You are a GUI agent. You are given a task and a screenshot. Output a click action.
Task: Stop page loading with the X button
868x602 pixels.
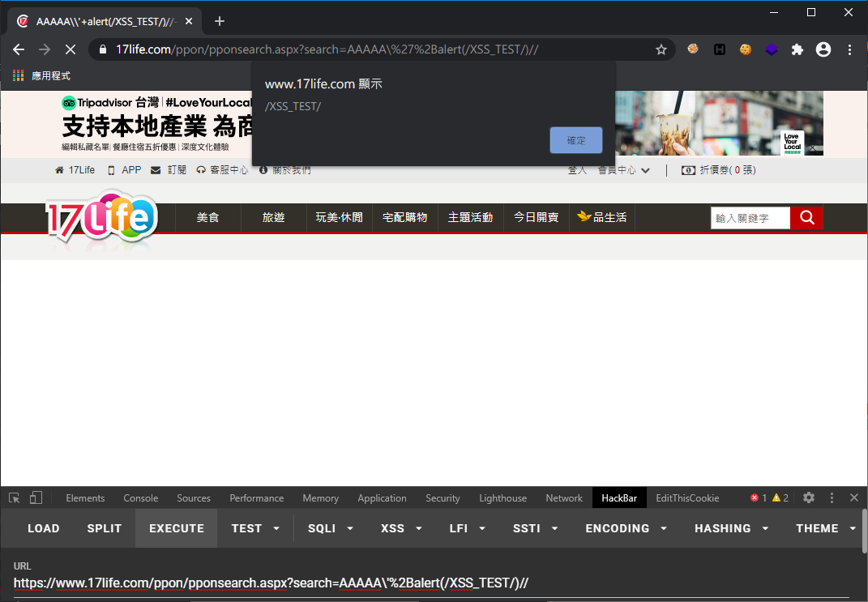click(x=71, y=49)
